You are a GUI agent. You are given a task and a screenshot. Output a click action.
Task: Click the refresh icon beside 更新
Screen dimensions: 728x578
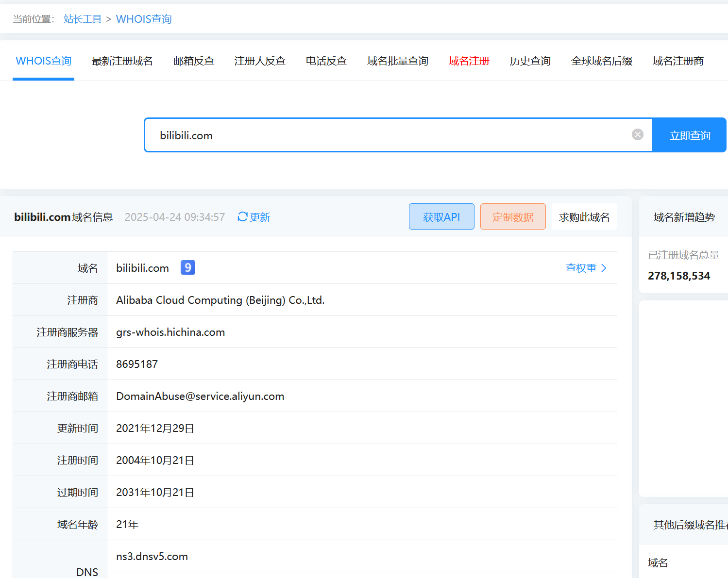point(242,216)
